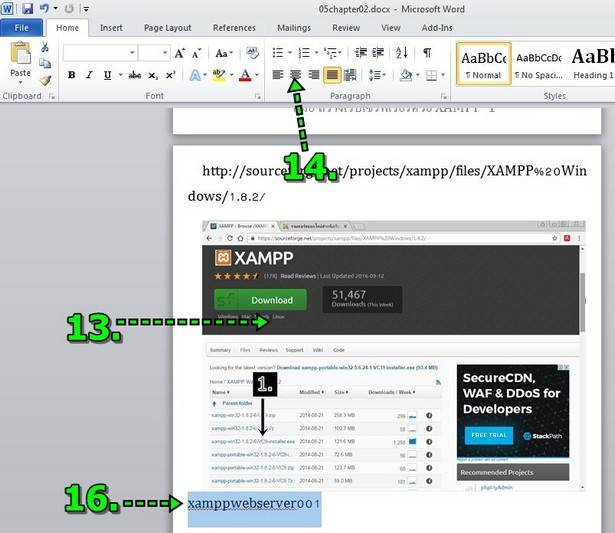Open the References tab
The width and height of the screenshot is (615, 533).
coord(234,28)
